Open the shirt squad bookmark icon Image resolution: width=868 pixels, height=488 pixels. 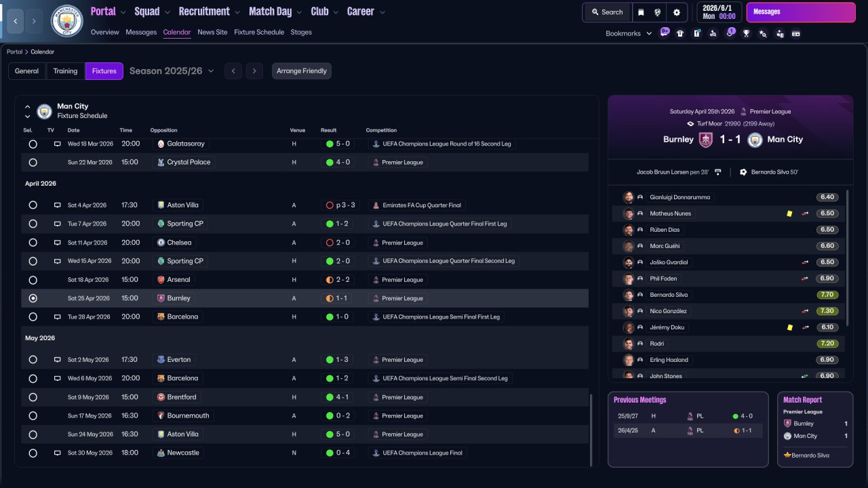click(680, 33)
